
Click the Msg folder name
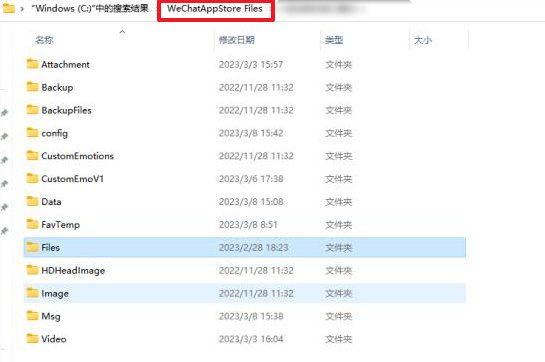pyautogui.click(x=51, y=316)
